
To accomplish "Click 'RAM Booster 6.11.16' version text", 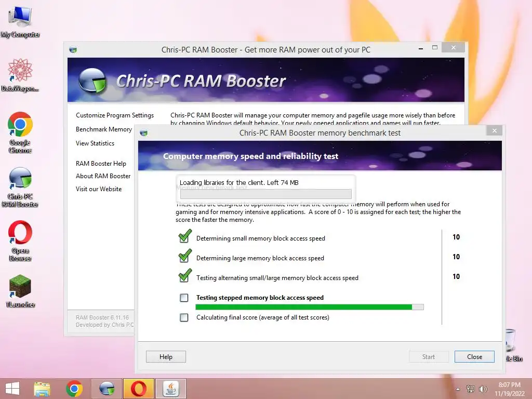I will [x=102, y=317].
